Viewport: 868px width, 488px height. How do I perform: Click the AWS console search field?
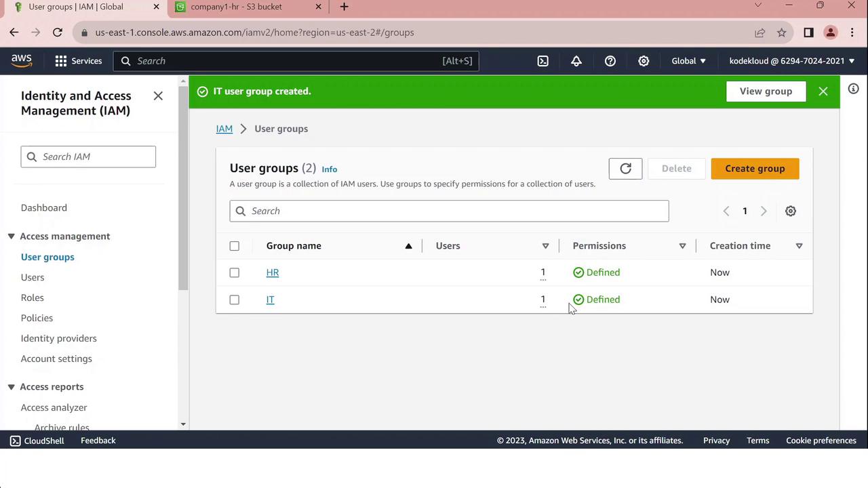click(296, 61)
